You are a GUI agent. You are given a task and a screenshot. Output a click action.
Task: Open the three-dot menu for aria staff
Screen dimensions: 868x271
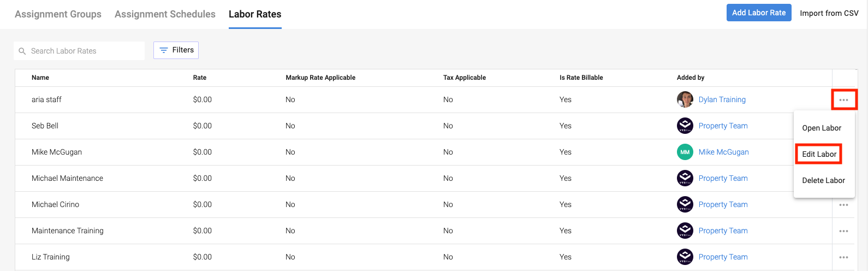pos(843,100)
